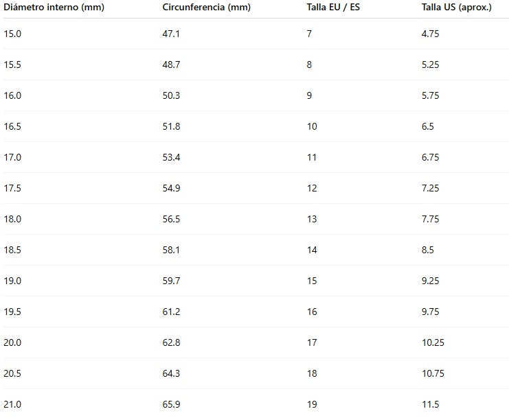Select EU size 17 in the table

tap(312, 342)
